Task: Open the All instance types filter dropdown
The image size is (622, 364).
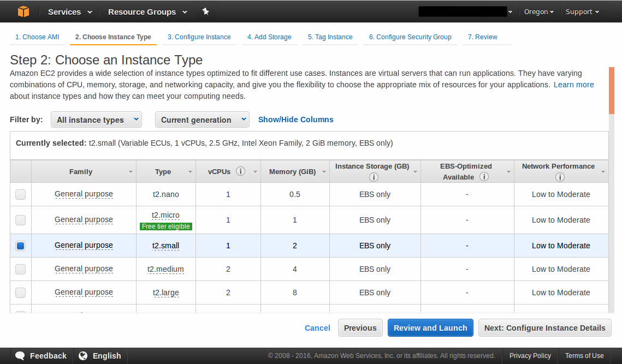Action: (x=96, y=120)
